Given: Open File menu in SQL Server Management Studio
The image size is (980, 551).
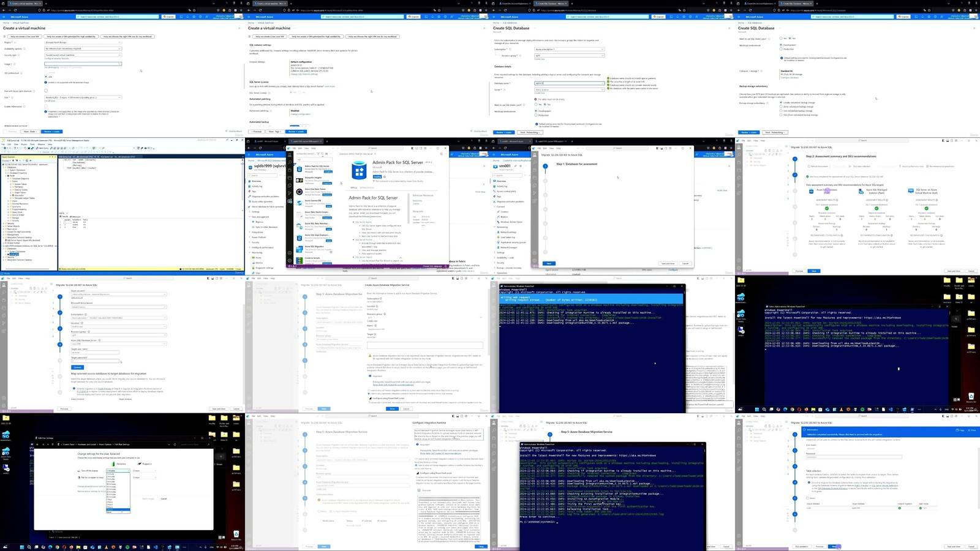Looking at the screenshot, I should pyautogui.click(x=4, y=144).
